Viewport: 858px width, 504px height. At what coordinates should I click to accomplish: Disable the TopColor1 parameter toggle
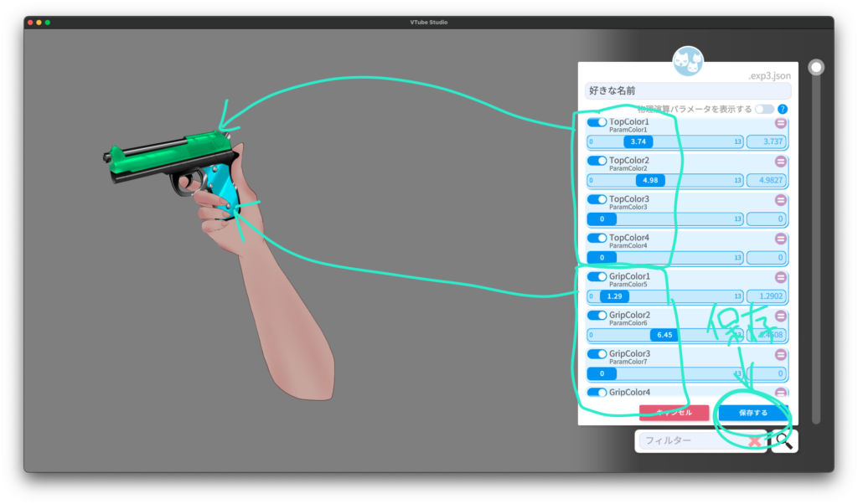coord(597,122)
